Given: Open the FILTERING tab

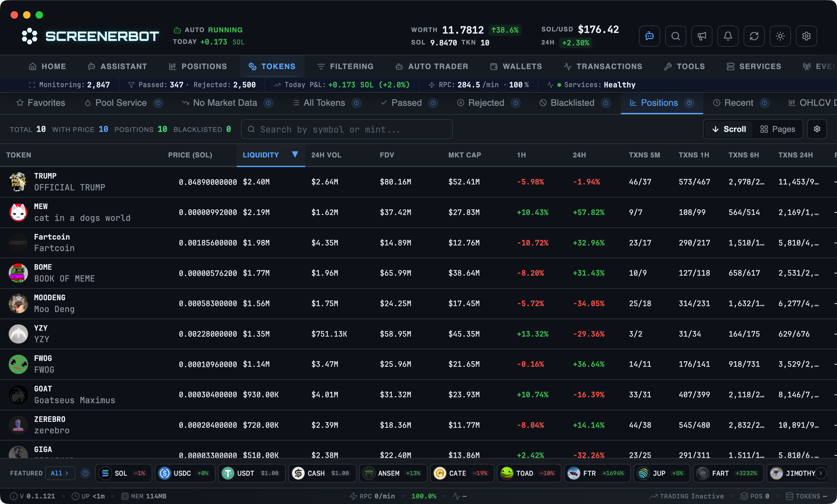Looking at the screenshot, I should [x=345, y=67].
